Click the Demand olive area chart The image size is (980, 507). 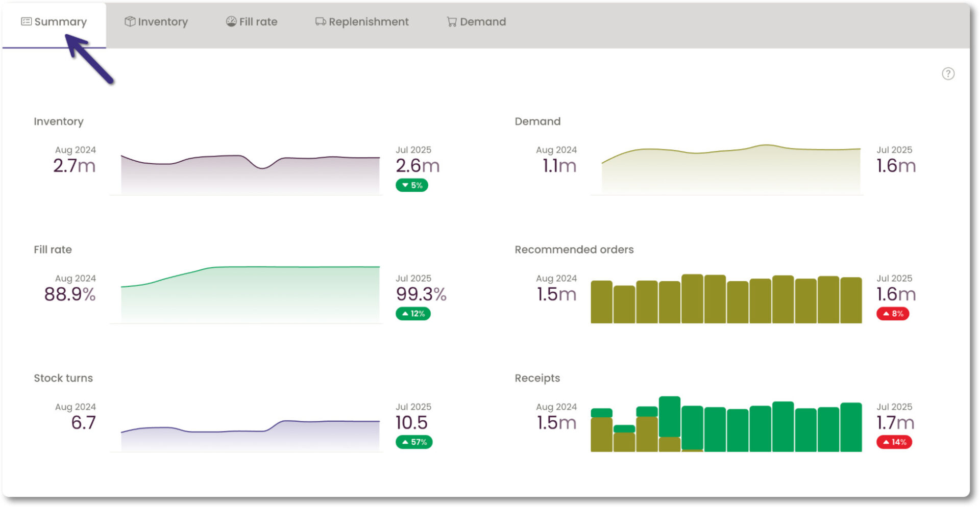[731, 169]
